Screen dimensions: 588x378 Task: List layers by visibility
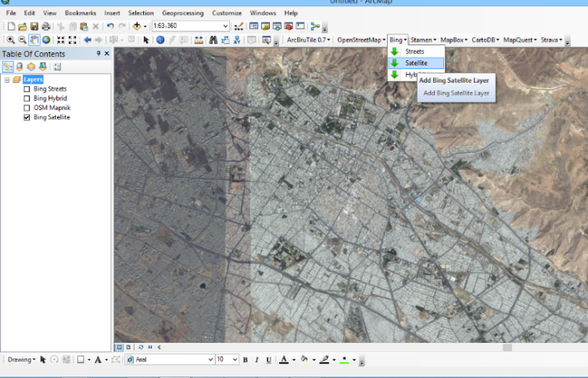(31, 66)
